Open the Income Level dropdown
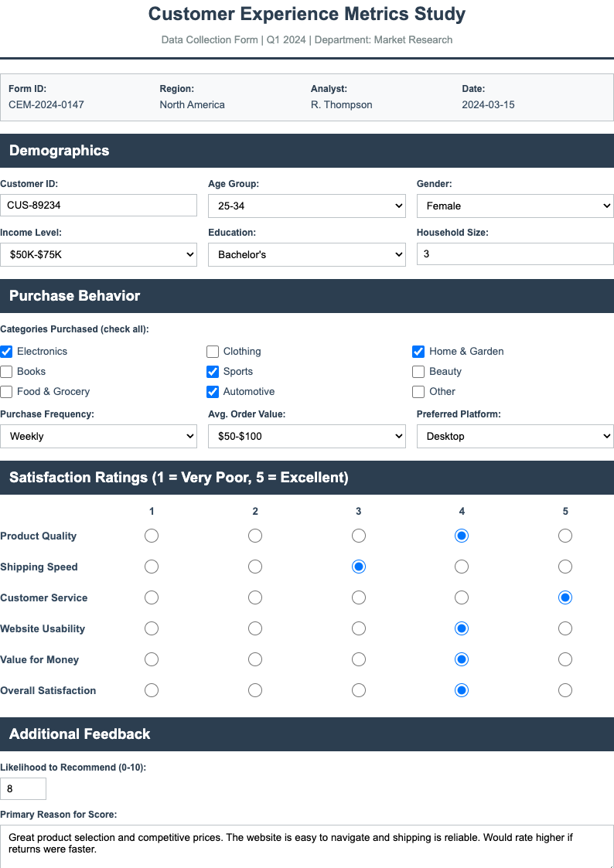 (98, 254)
